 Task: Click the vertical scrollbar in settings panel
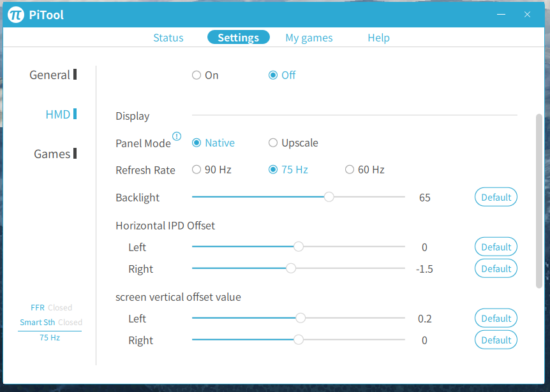pos(539,201)
